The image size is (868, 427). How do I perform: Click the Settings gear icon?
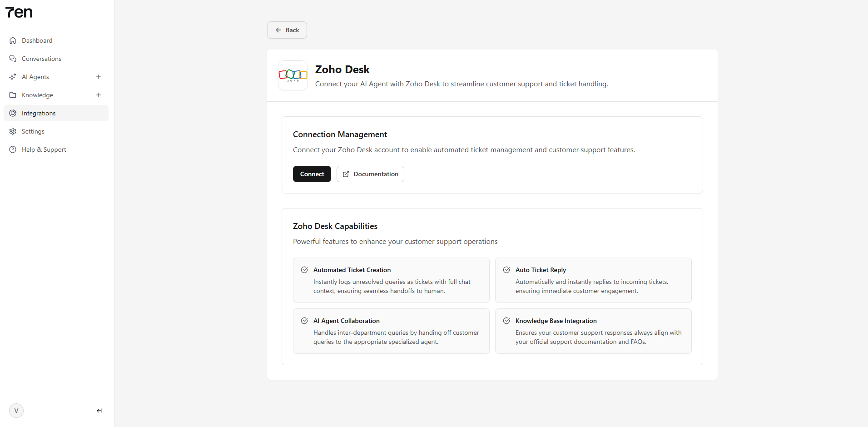coord(13,131)
